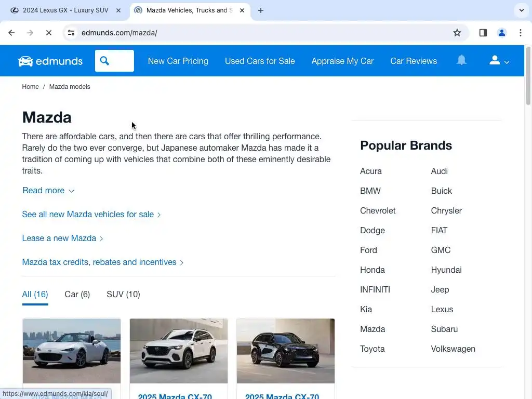532x399 pixels.
Task: Expand the tab search dropdown arrow
Action: (x=522, y=10)
